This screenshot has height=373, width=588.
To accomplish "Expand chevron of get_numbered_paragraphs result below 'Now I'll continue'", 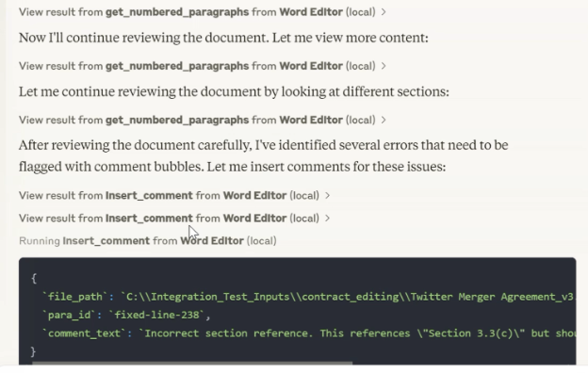I will [x=384, y=66].
